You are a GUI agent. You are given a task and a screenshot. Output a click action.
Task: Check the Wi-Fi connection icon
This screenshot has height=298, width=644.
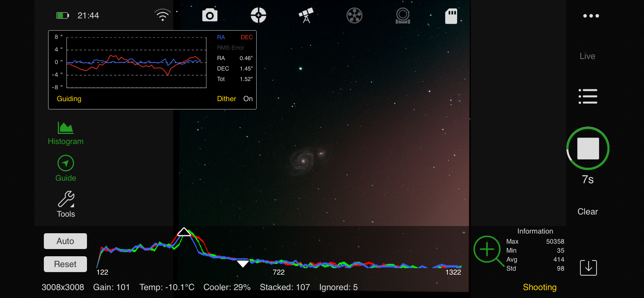(x=162, y=15)
